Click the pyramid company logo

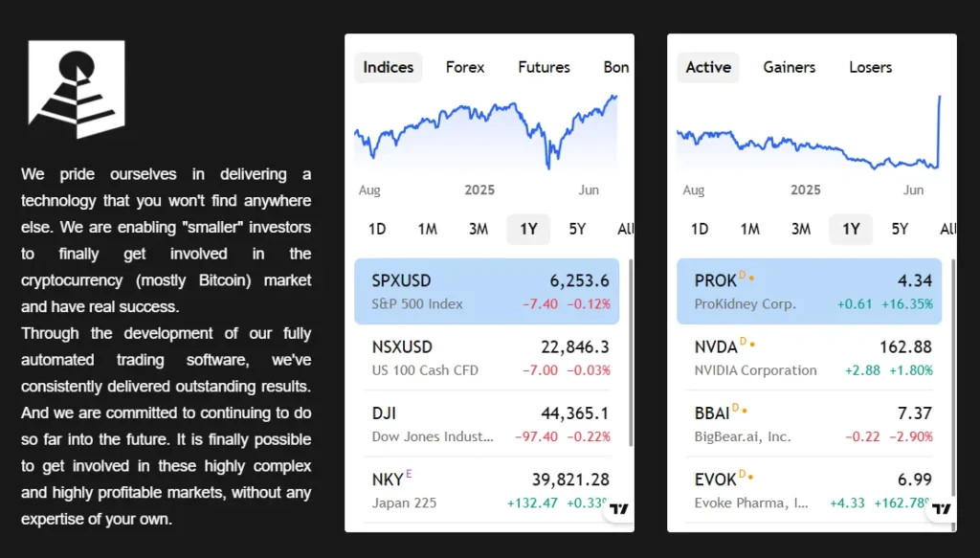click(x=77, y=89)
